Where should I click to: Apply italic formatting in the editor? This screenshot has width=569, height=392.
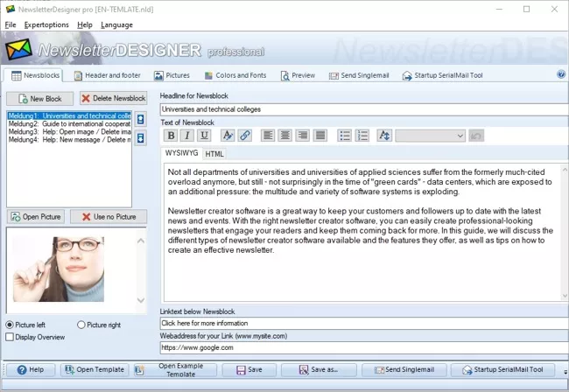point(187,136)
